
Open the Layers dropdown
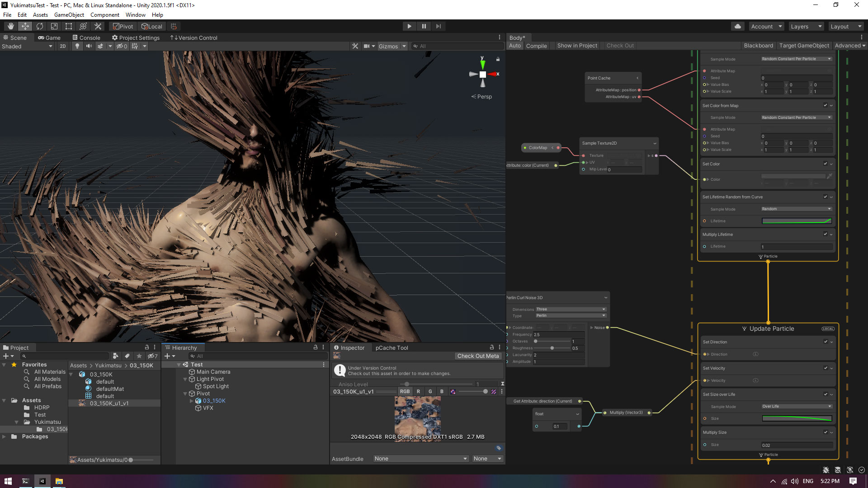[x=806, y=26]
